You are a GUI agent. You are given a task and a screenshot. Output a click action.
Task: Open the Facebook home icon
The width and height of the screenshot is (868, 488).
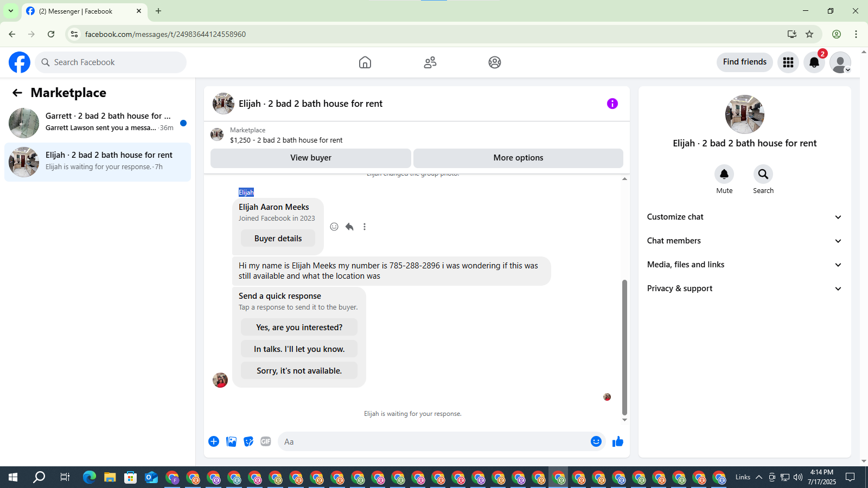click(x=365, y=62)
